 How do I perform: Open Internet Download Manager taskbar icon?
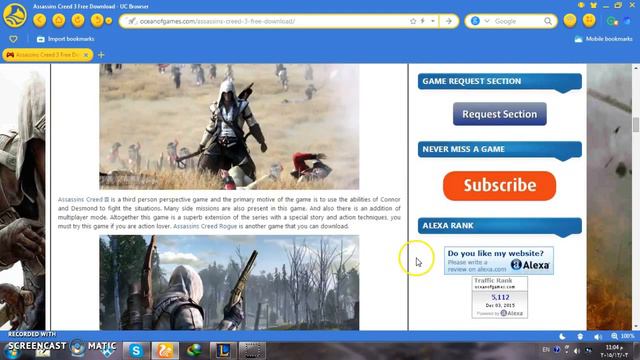point(194,351)
